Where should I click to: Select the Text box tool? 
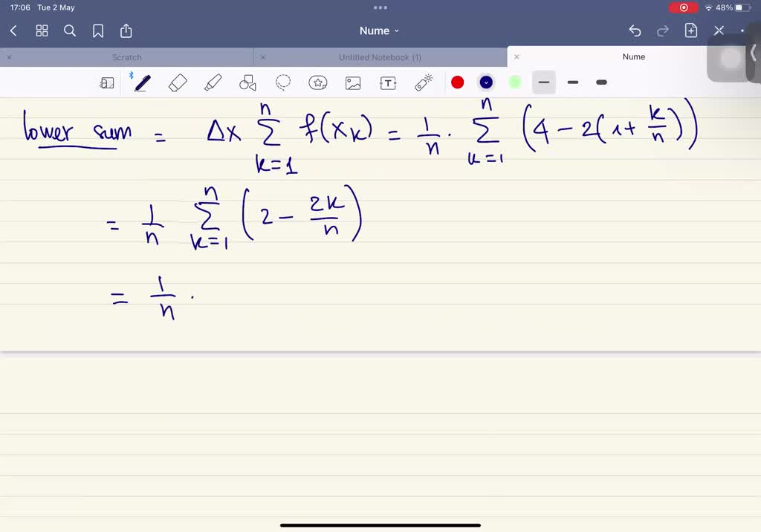click(x=388, y=82)
